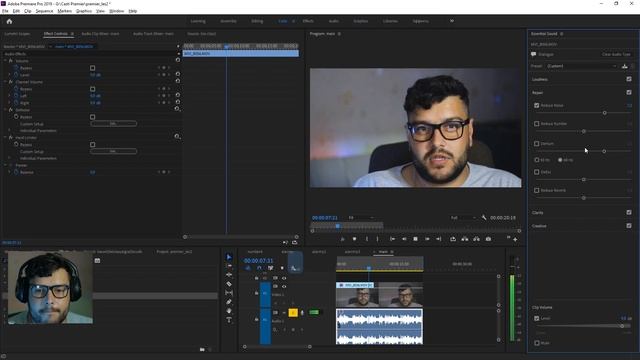This screenshot has height=360, width=640.
Task: Step forward one frame
Action: point(427,239)
